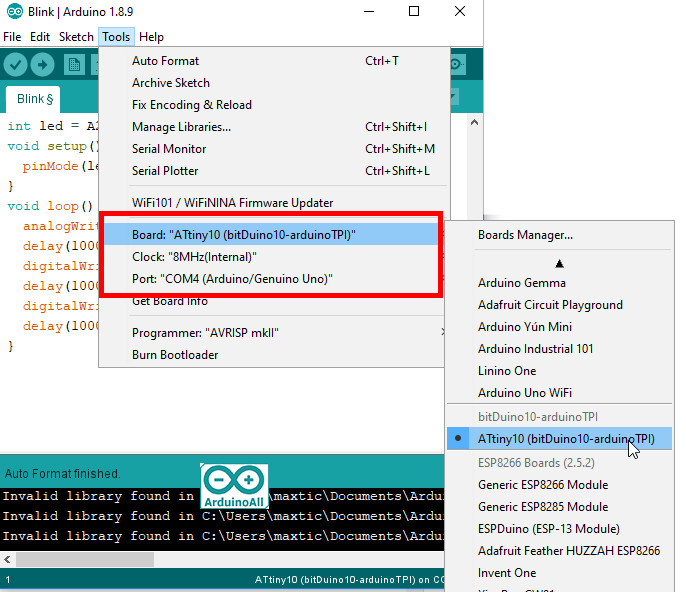Click the Arduino app logo in title bar
Viewport: 686px width, 592px height.
[15, 11]
